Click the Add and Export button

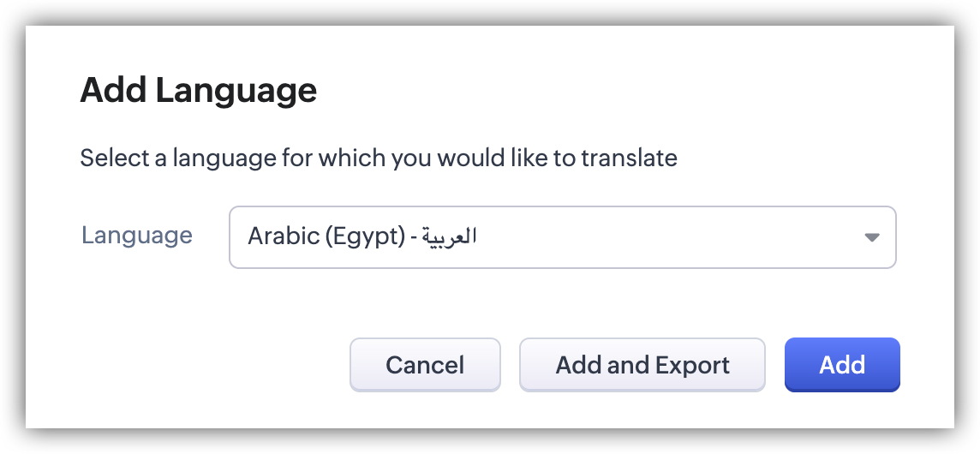coord(642,365)
